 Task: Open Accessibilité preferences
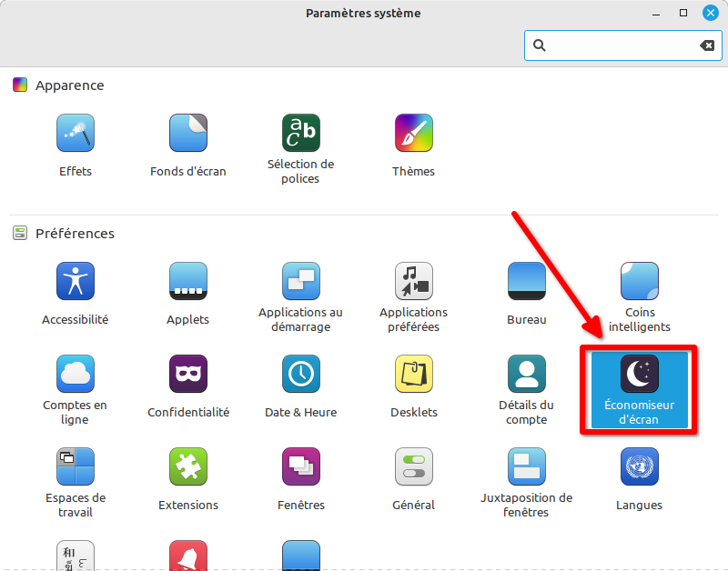76,282
